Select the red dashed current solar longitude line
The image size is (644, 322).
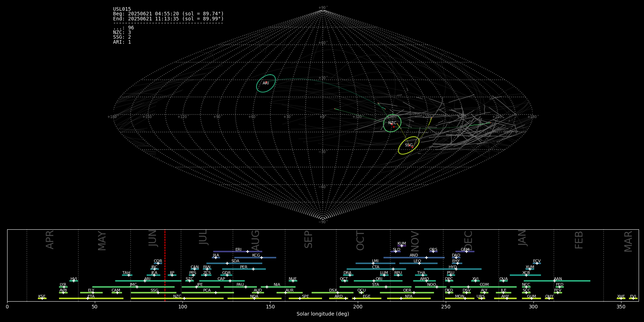click(x=165, y=265)
